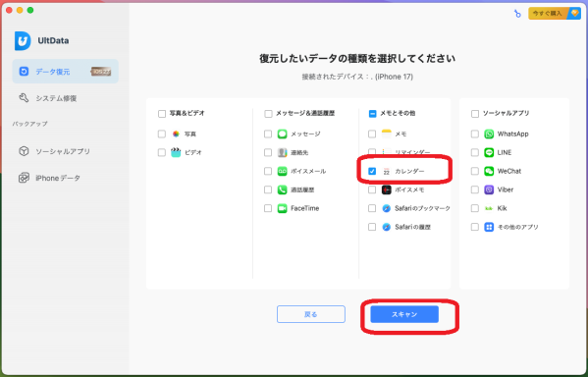Click the wrench icon for システム修復
Screen dimensions: 588x377
[24, 98]
